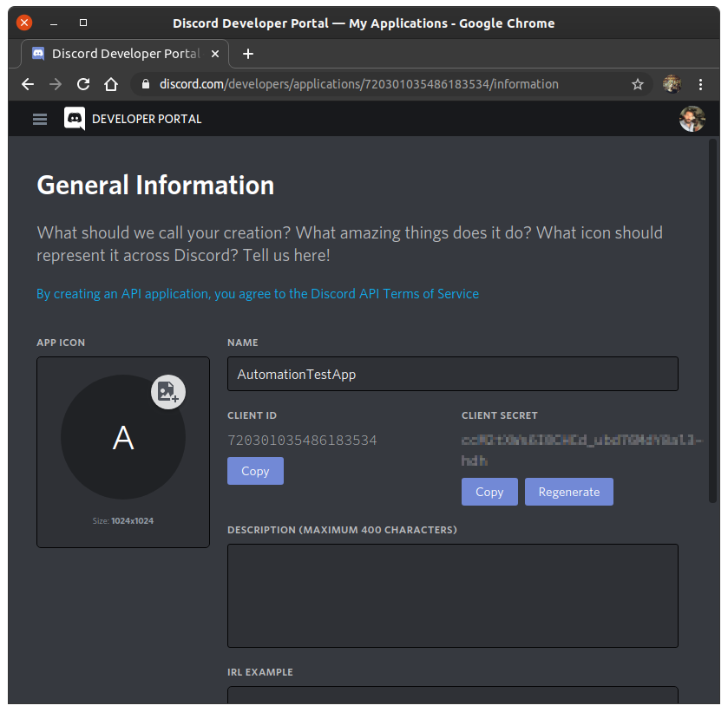Open the user avatar in Developer Portal header

point(692,120)
